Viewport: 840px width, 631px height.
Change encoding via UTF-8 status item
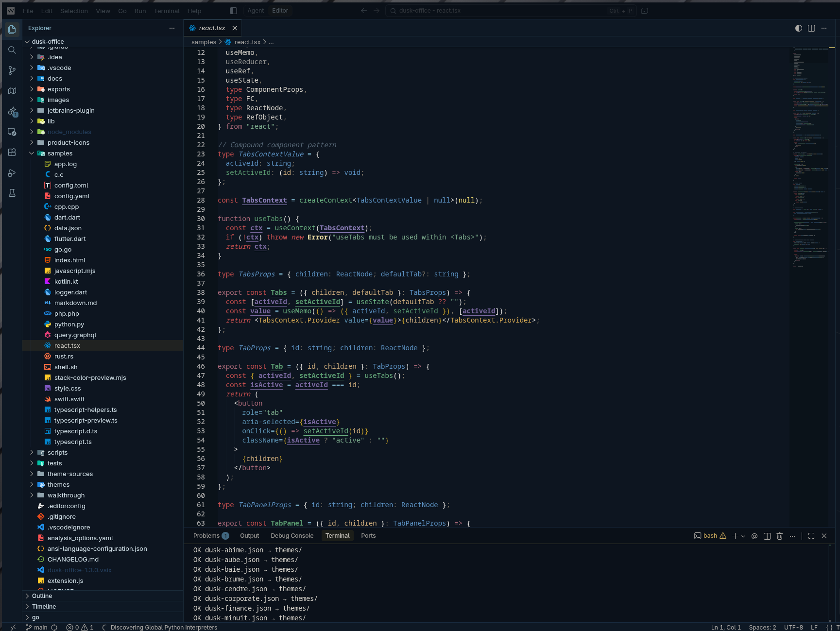click(x=793, y=627)
